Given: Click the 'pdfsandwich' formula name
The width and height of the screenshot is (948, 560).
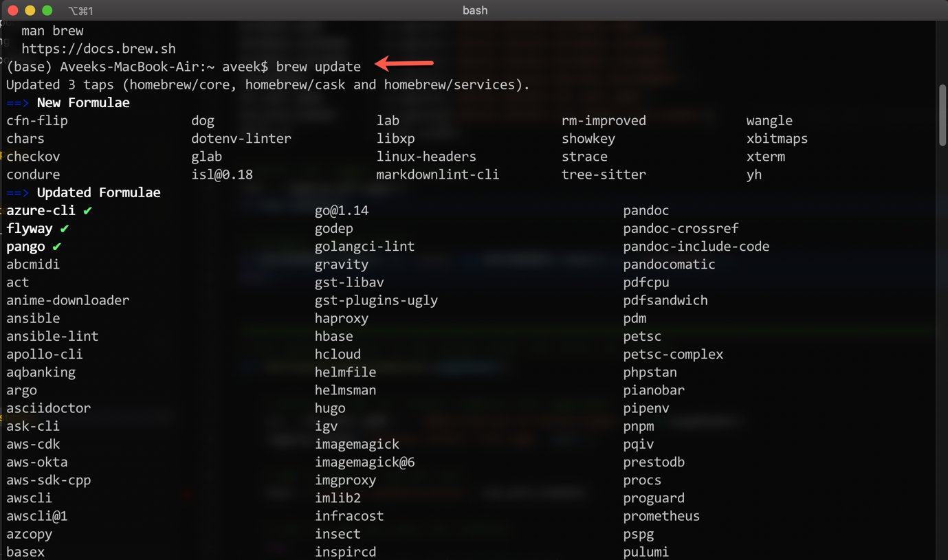Looking at the screenshot, I should pos(665,300).
